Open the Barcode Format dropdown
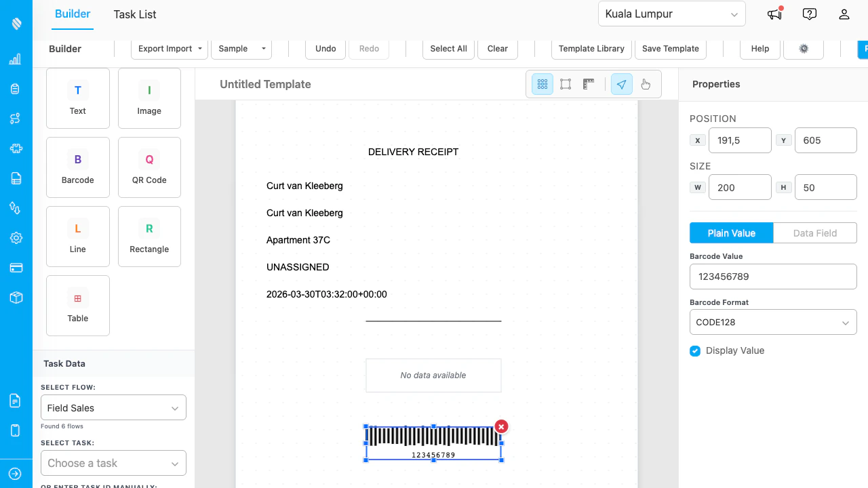The height and width of the screenshot is (488, 868). pyautogui.click(x=773, y=322)
